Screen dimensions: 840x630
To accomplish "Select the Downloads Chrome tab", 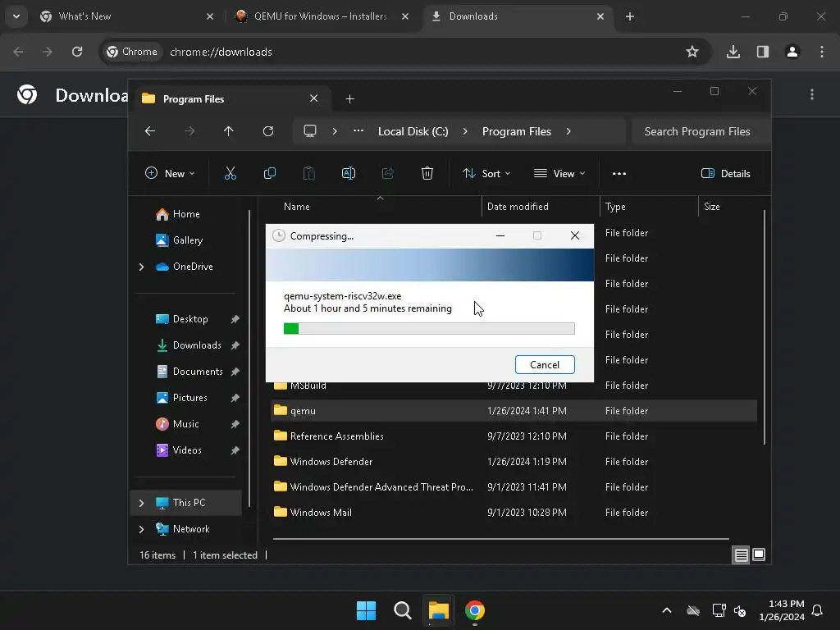I will [518, 16].
